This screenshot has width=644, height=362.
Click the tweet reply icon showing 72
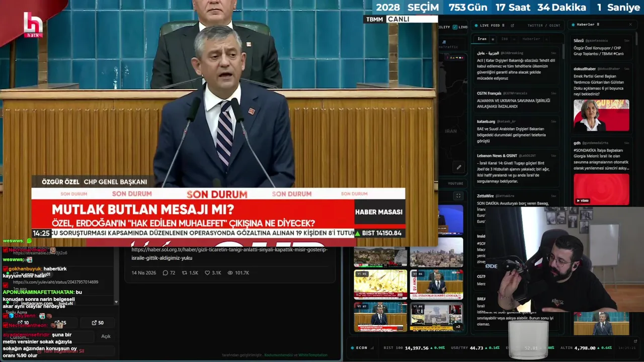click(x=165, y=273)
